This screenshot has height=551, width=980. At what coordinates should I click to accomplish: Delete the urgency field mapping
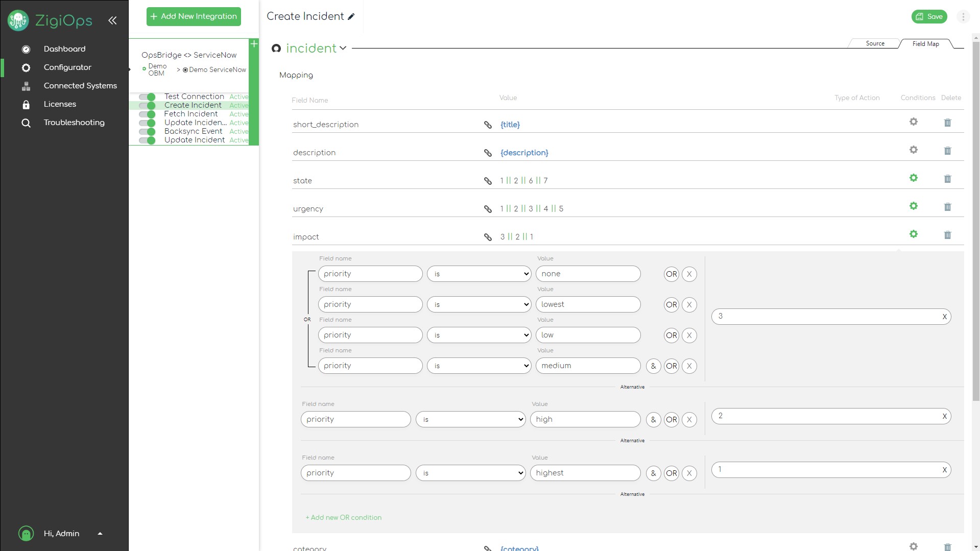click(x=947, y=207)
